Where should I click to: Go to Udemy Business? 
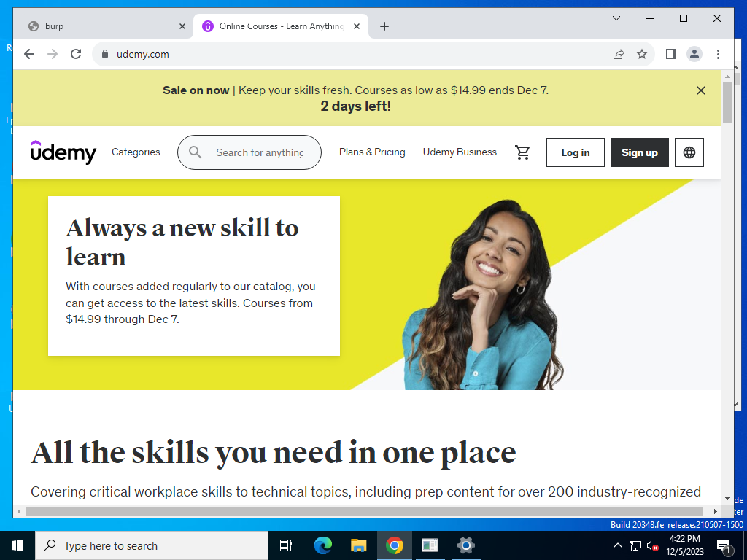tap(460, 152)
